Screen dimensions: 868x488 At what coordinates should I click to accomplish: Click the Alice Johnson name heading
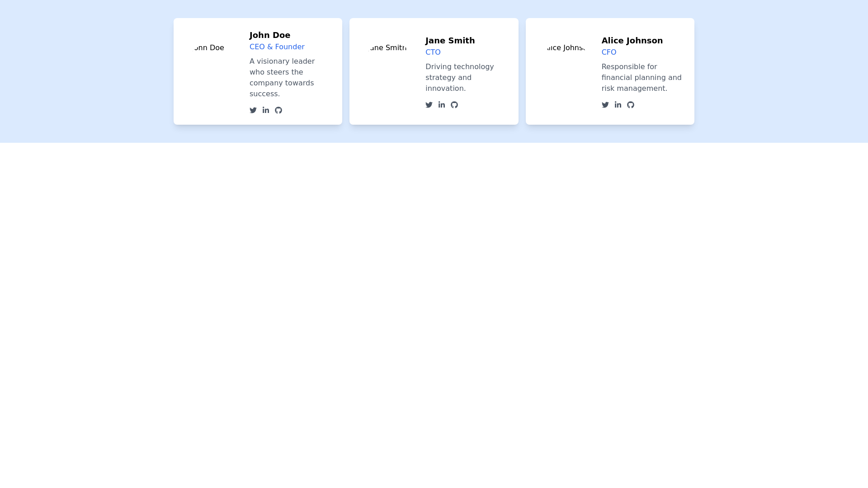[x=632, y=41]
